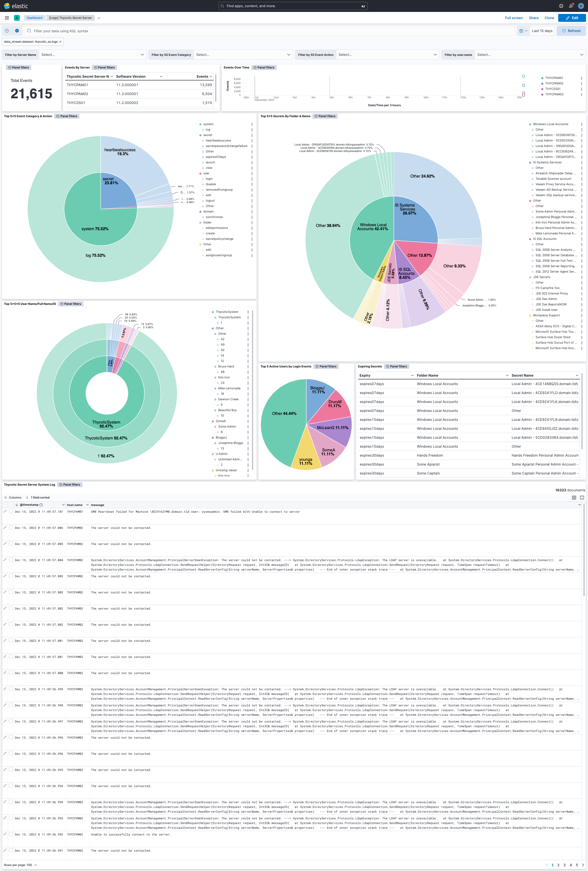Go to Dashboard breadcrumb
The height and width of the screenshot is (871, 588).
pos(35,18)
